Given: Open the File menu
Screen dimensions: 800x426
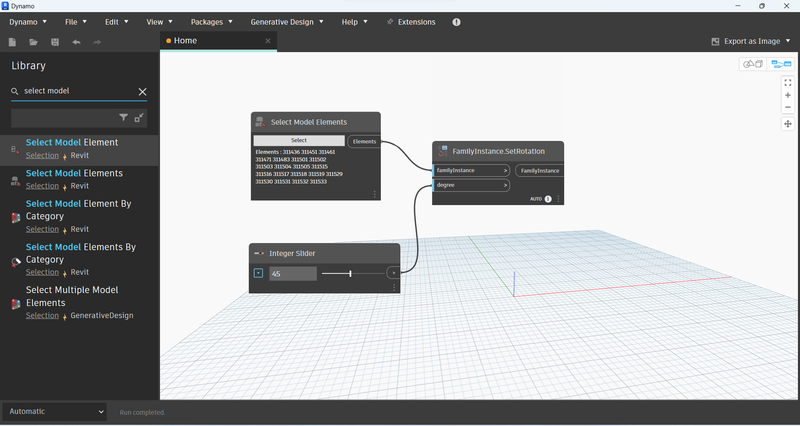Looking at the screenshot, I should point(76,22).
